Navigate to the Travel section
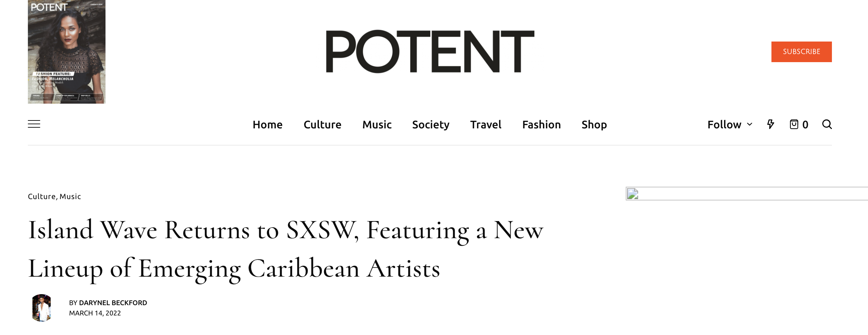This screenshot has height=335, width=868. pos(486,125)
